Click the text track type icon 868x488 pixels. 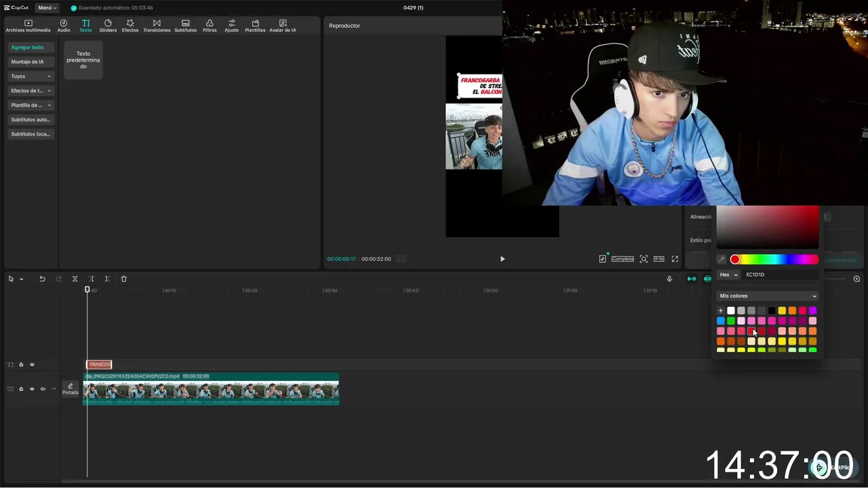click(10, 365)
